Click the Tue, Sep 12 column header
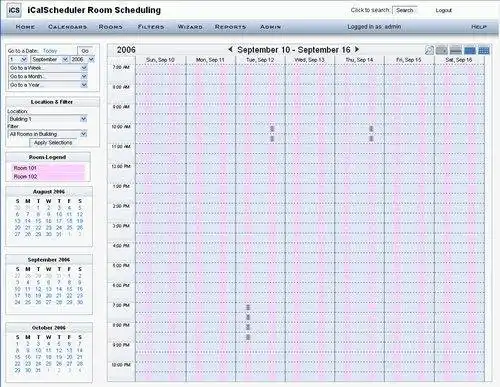Viewport: 500px width, 387px height. pos(260,60)
